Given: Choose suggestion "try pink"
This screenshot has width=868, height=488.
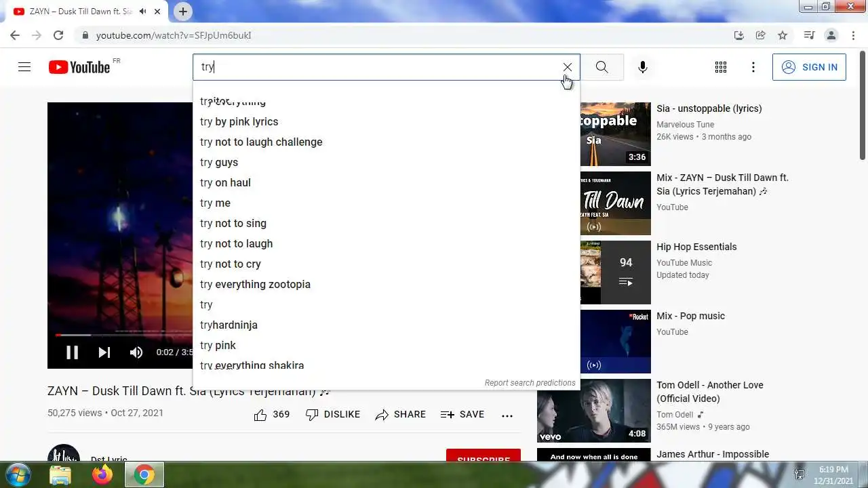Looking at the screenshot, I should pos(387,346).
